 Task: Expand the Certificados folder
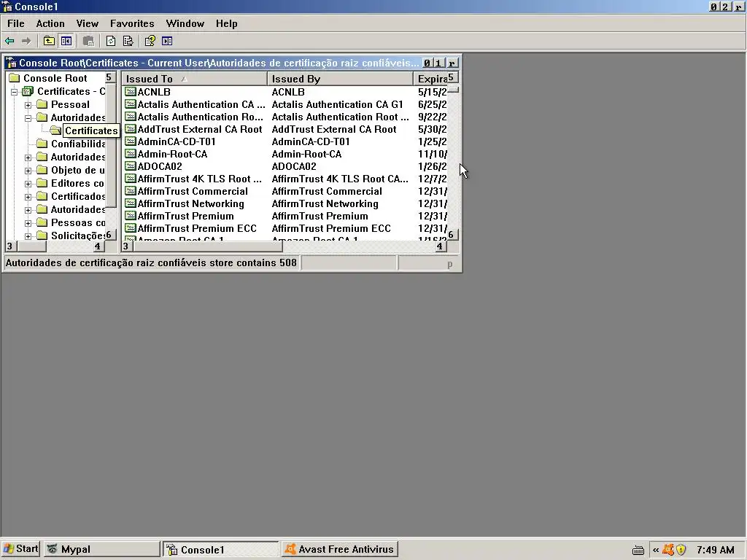click(28, 197)
